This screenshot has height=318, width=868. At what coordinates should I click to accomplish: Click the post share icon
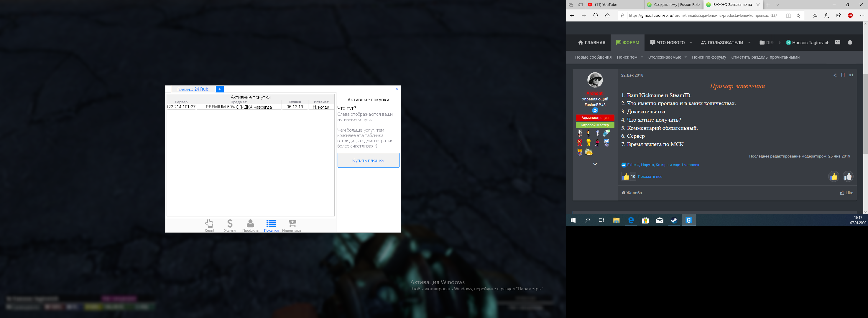tap(835, 75)
